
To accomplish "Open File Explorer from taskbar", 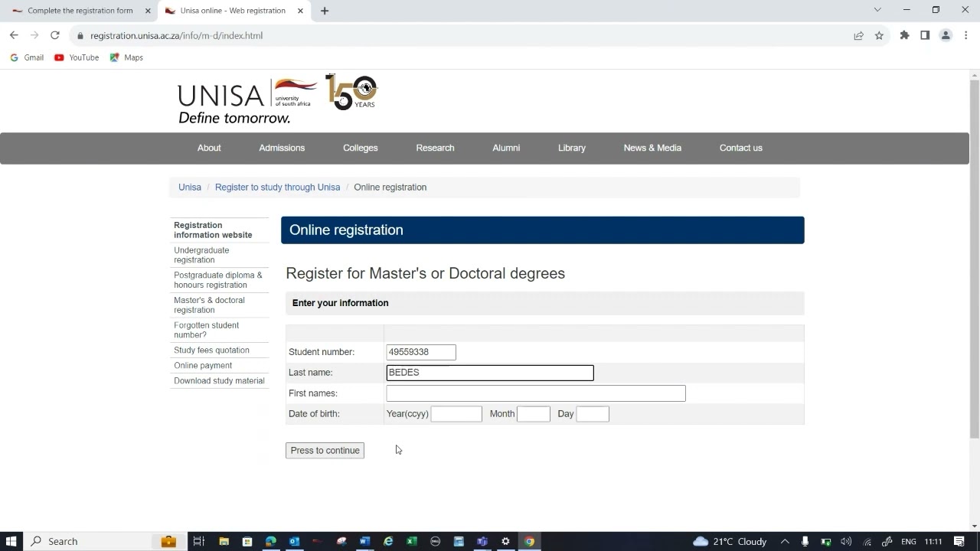I will (x=224, y=541).
